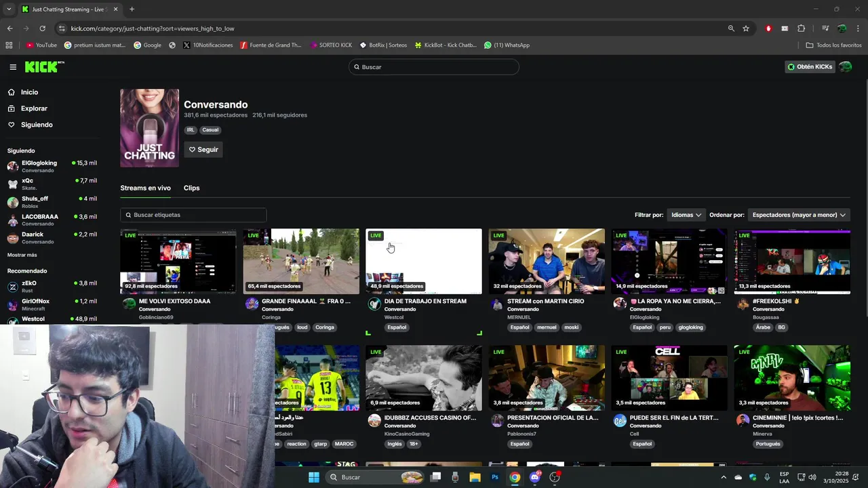Image resolution: width=868 pixels, height=488 pixels.
Task: Open Photoshop from the taskbar
Action: (495, 477)
